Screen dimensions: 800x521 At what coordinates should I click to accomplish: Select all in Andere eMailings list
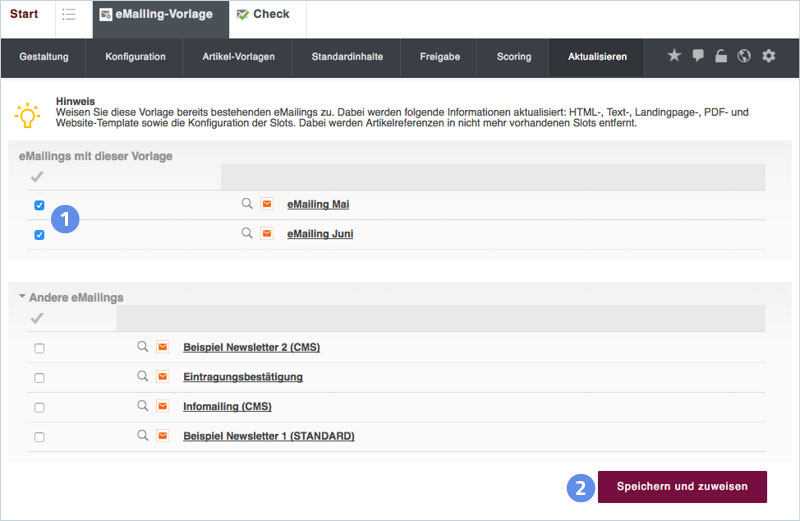[x=38, y=318]
